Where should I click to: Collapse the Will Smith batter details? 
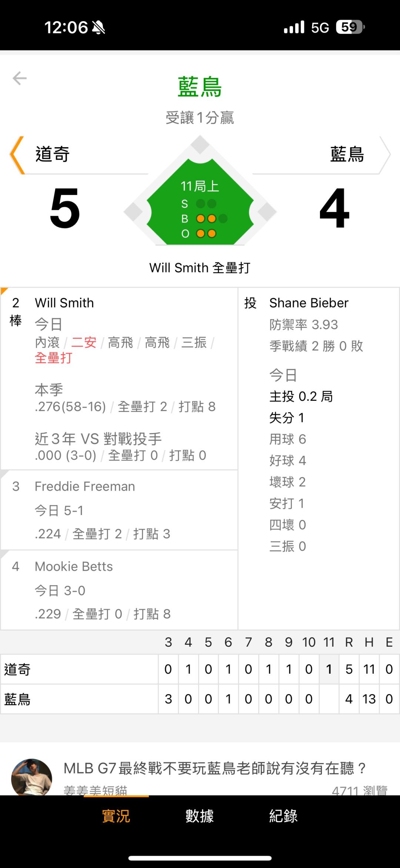tap(64, 303)
